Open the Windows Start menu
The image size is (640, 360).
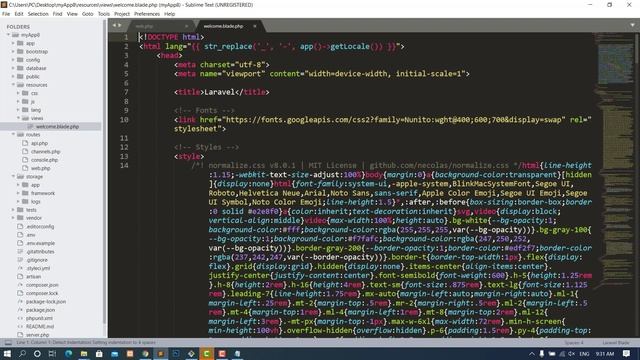point(7,353)
